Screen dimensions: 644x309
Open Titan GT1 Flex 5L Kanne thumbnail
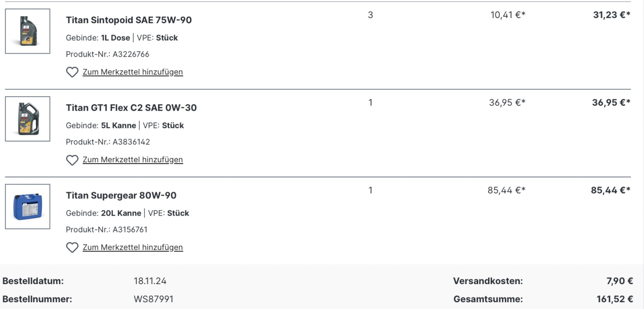(x=28, y=119)
